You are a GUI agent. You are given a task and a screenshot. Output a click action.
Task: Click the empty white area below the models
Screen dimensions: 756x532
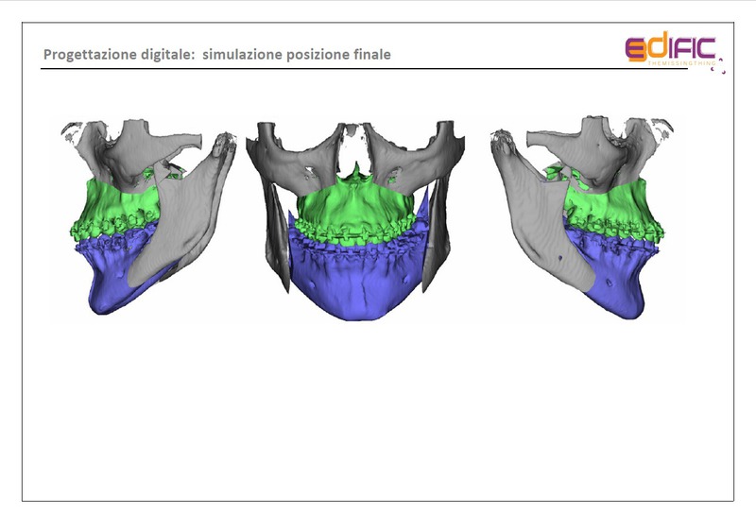tap(378, 416)
